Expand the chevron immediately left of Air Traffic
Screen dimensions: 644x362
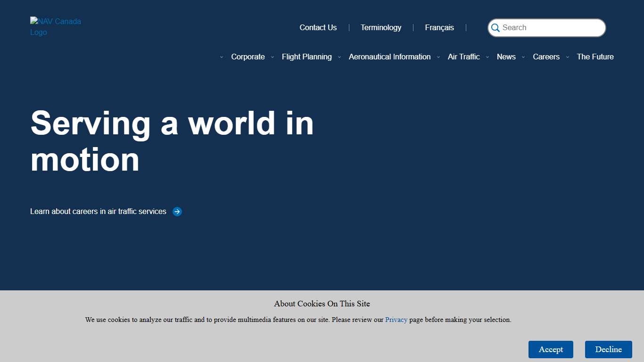click(438, 57)
